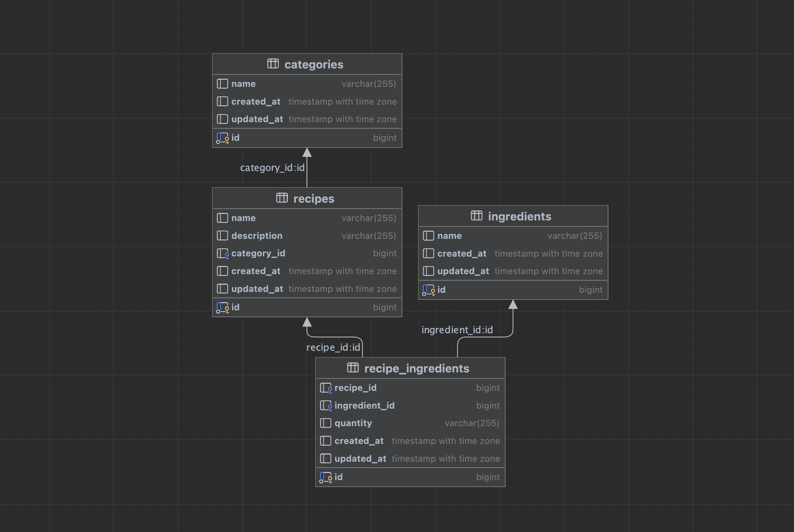
Task: Select the category_id:id relationship label
Action: pyautogui.click(x=272, y=168)
